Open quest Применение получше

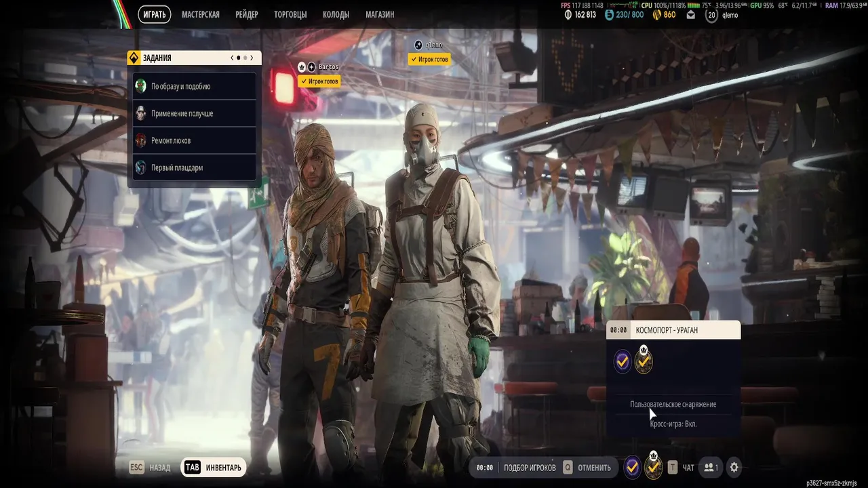[195, 113]
